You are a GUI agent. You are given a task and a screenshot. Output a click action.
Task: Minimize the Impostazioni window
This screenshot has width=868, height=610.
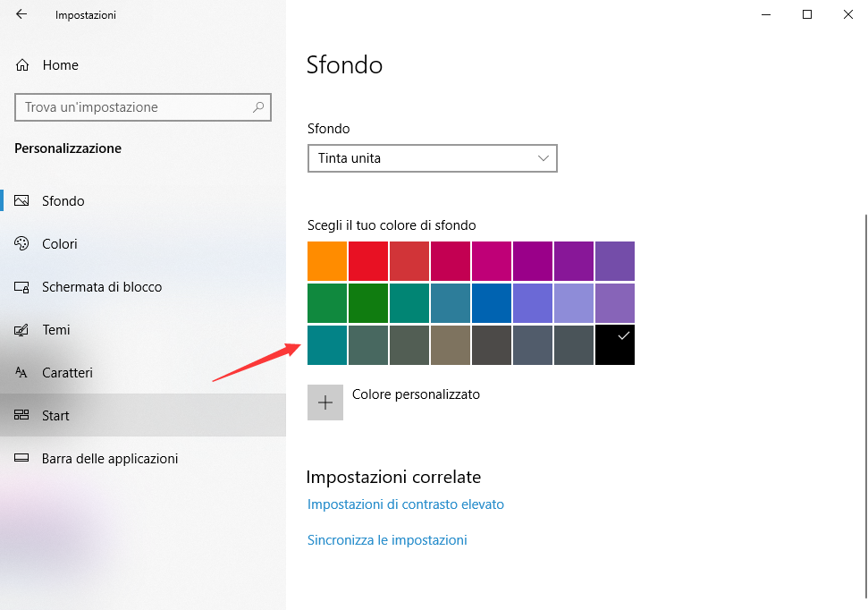(766, 14)
